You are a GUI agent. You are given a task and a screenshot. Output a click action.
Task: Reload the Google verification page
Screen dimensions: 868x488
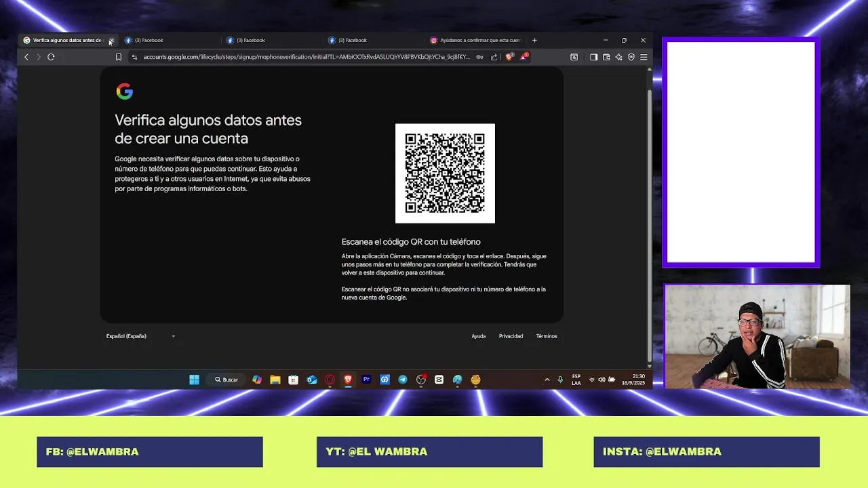(51, 57)
